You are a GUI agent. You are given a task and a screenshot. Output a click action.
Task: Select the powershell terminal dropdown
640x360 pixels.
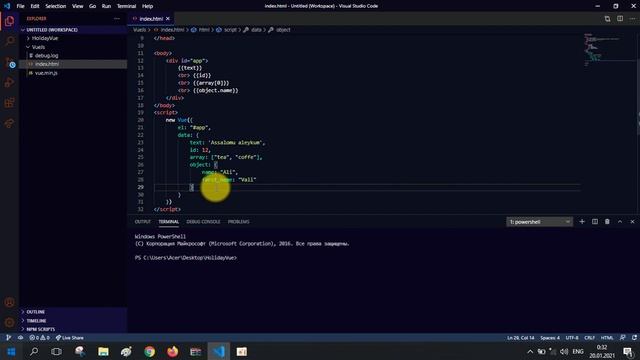coord(539,222)
